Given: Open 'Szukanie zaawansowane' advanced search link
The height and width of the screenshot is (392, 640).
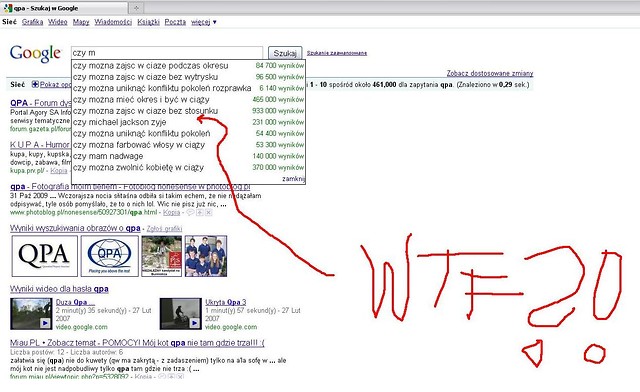Looking at the screenshot, I should tap(337, 53).
